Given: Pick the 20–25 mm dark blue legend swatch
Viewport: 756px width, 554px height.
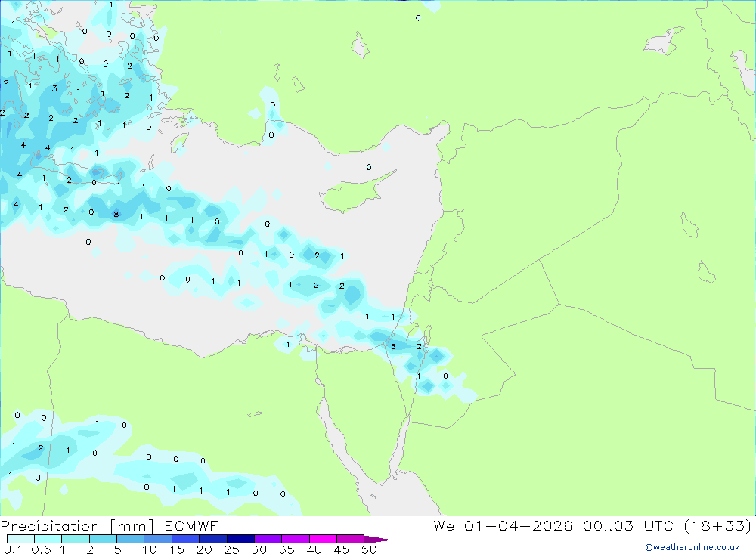Looking at the screenshot, I should click(212, 539).
